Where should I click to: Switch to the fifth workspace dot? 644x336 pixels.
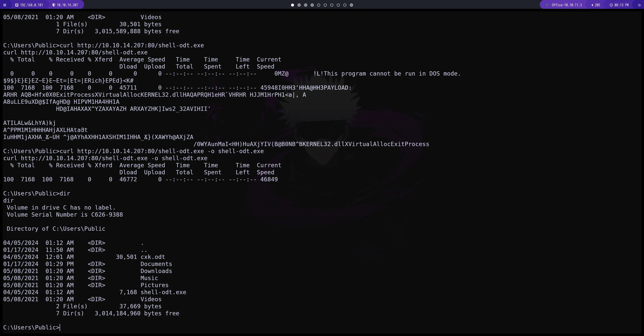tap(318, 5)
